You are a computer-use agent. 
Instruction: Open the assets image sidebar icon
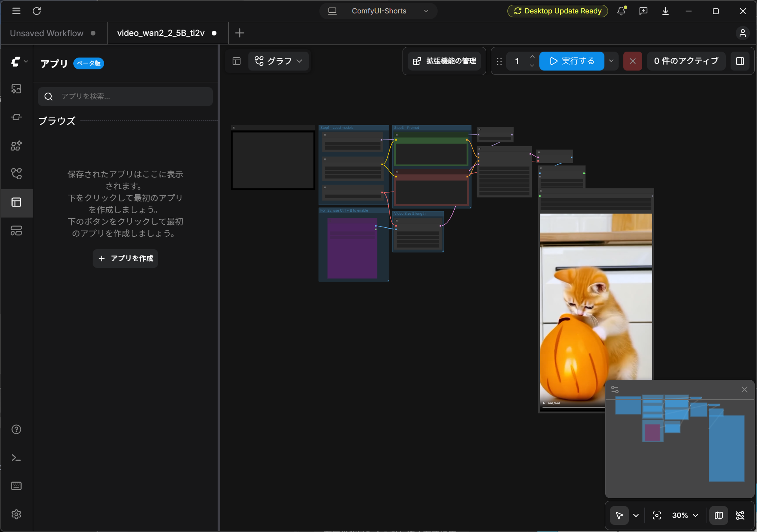pyautogui.click(x=16, y=89)
